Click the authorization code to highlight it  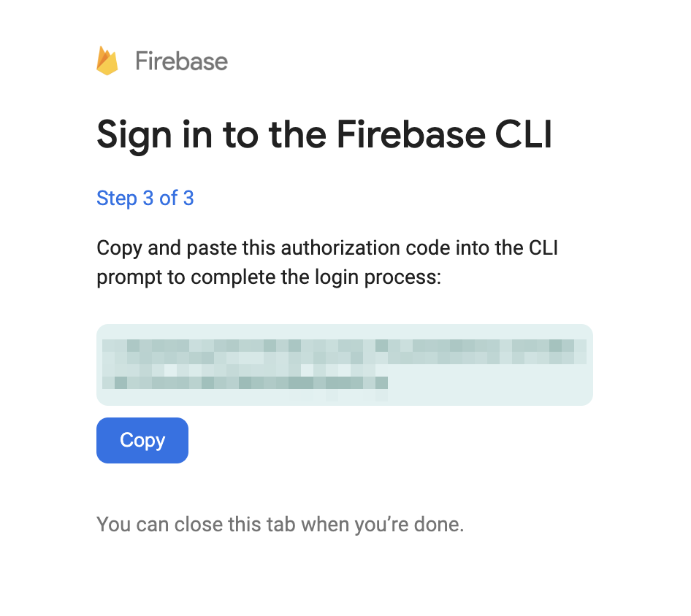(x=344, y=363)
